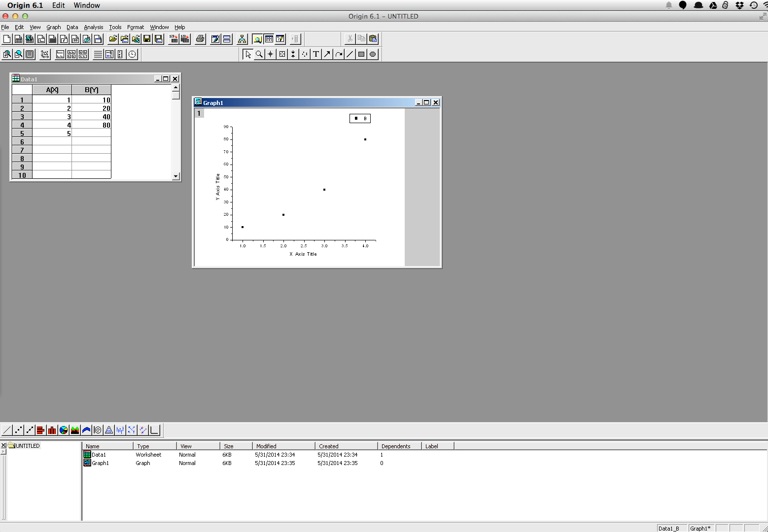The height and width of the screenshot is (532, 768).
Task: Select the UNTITLED project folder
Action: point(24,446)
